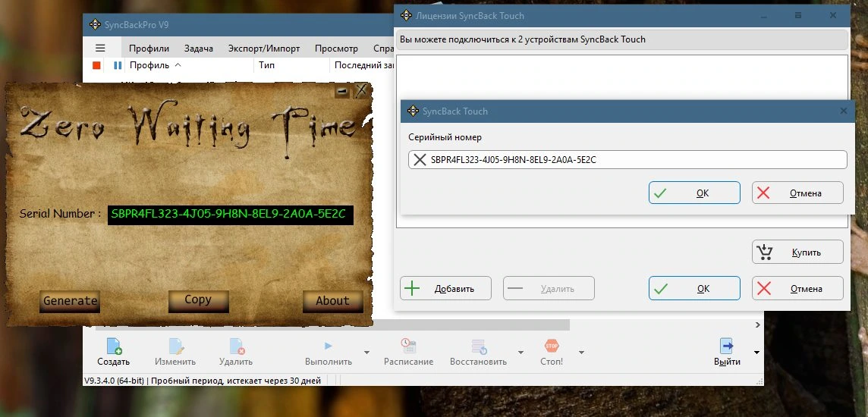
Task: Click the banner about connecting to 2 devices
Action: pos(623,40)
